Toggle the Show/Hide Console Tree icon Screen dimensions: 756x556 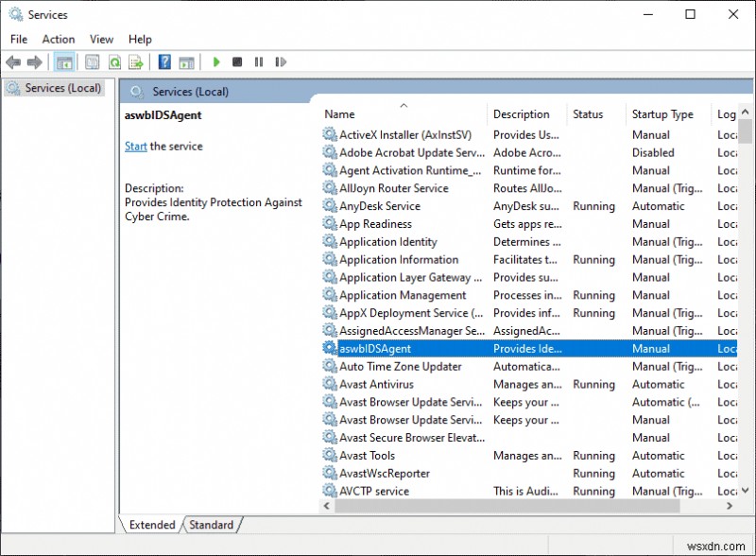tap(64, 62)
